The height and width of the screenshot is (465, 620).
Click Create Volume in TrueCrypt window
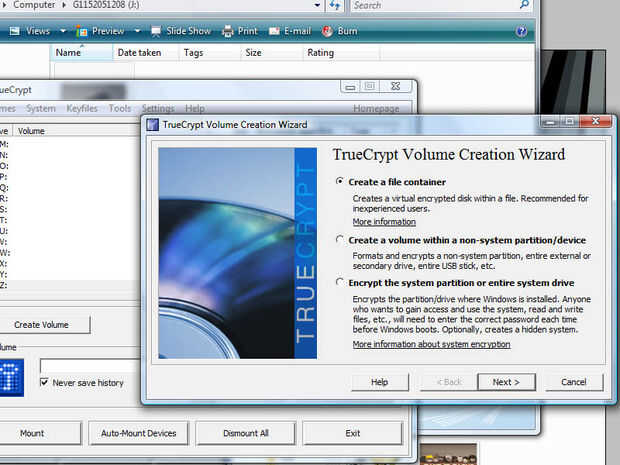point(42,325)
